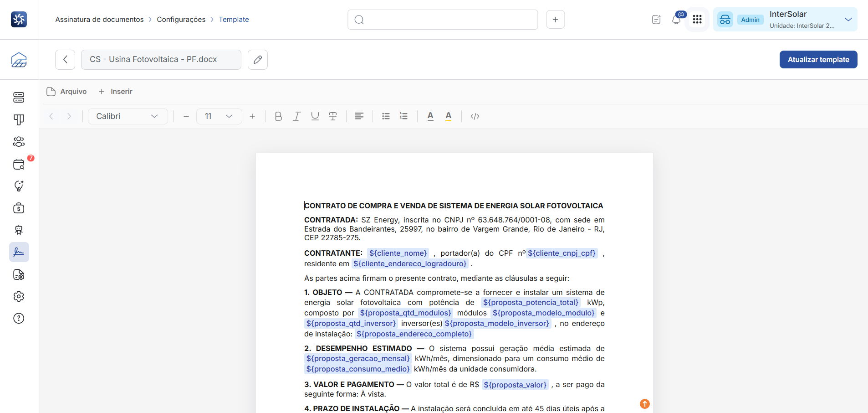Image resolution: width=868 pixels, height=413 pixels.
Task: Open the settings gear in sidebar
Action: pos(19,296)
